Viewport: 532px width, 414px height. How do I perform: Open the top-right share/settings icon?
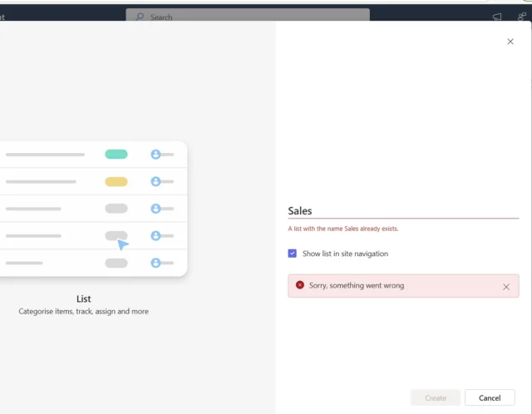pyautogui.click(x=521, y=17)
